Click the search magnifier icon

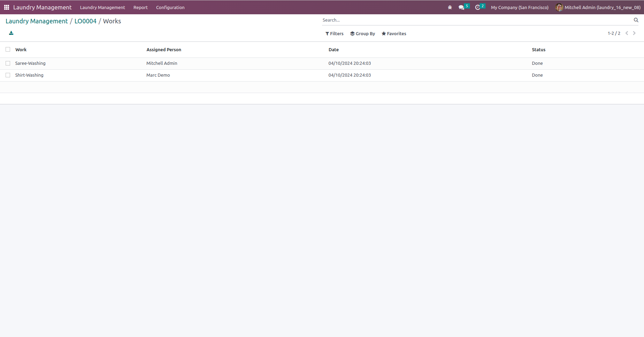pyautogui.click(x=636, y=20)
